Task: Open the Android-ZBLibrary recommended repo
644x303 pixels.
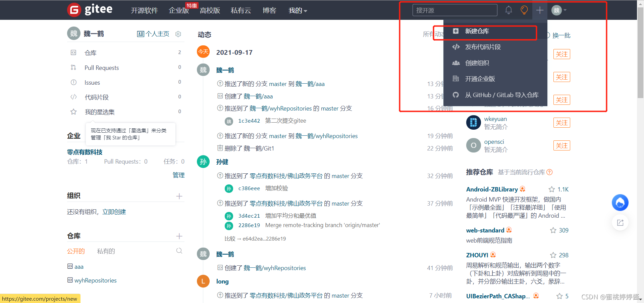Action: click(x=492, y=189)
